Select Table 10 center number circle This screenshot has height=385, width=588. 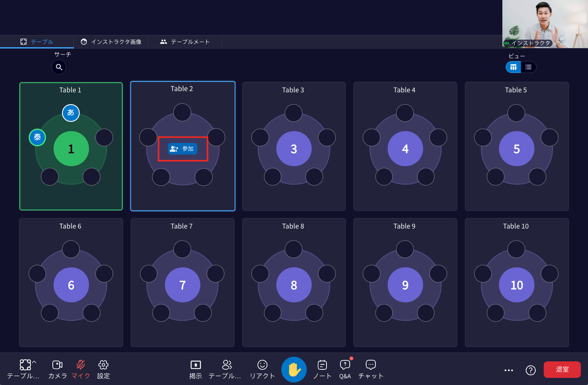[517, 285]
